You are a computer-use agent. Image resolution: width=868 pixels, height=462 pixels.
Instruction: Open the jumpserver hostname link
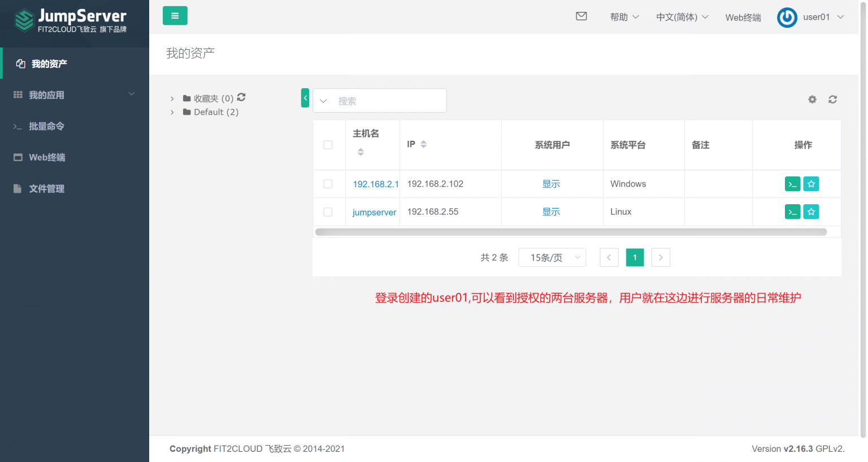374,212
